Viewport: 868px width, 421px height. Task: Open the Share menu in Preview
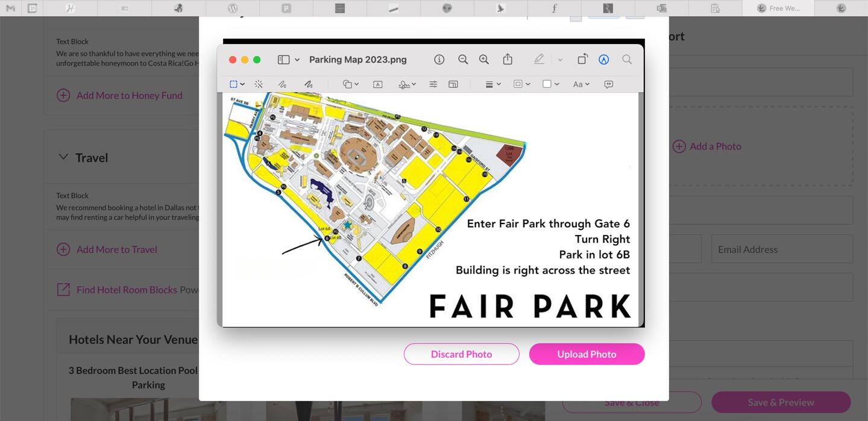(508, 59)
